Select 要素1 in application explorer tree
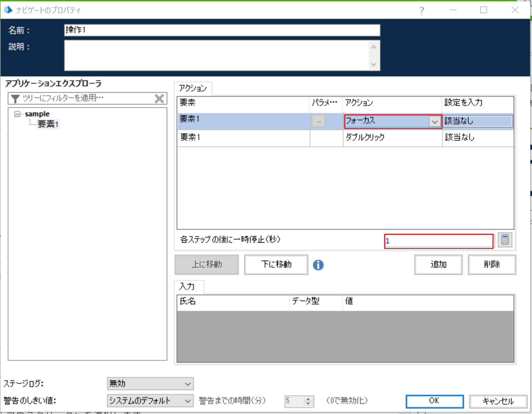532x414 pixels. pos(48,124)
